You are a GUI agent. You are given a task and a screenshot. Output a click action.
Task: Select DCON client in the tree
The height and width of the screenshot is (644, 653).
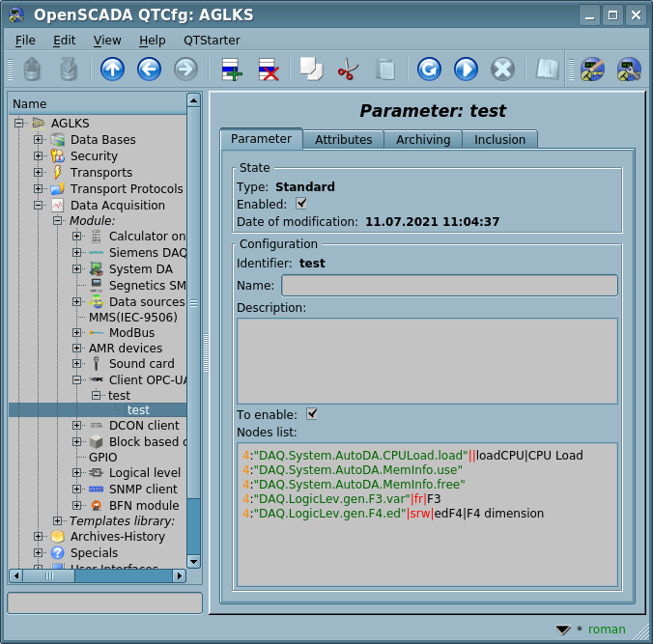tap(144, 425)
